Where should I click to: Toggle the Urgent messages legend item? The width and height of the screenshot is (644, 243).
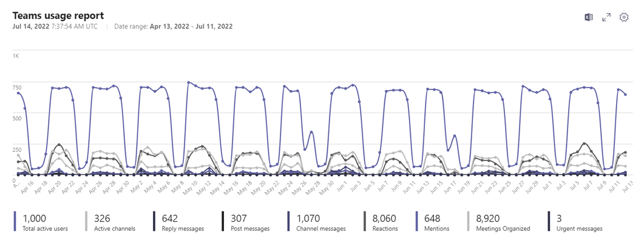(575, 222)
